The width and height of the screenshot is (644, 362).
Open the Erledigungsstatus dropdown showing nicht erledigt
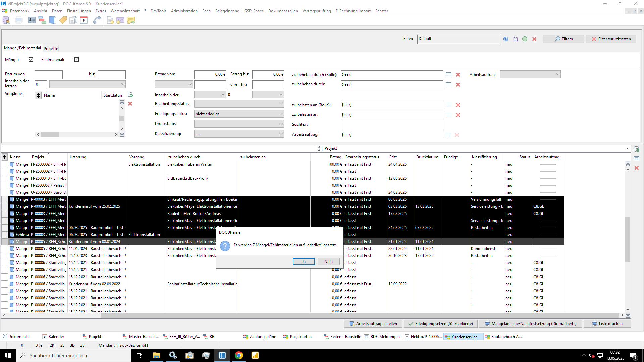239,114
